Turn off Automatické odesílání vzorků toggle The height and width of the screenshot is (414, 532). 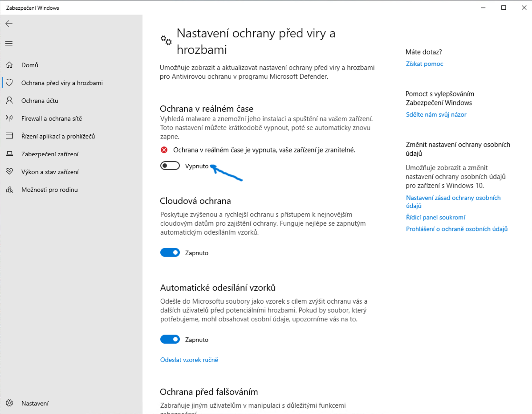pyautogui.click(x=170, y=340)
